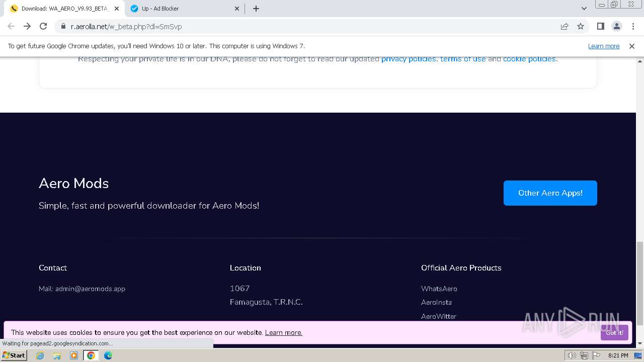Viewport: 644px width, 362px height.
Task: Expand tab search dropdown arrow
Action: point(584,9)
